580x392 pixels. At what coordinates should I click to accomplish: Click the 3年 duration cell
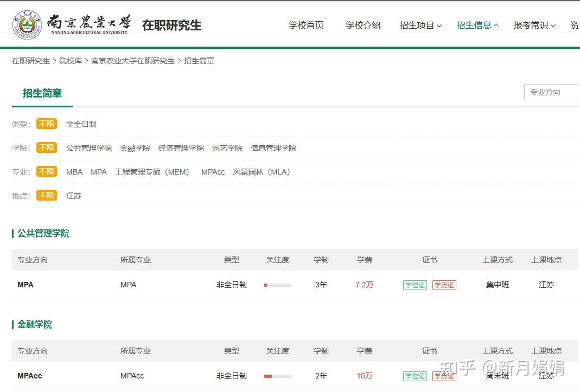click(x=321, y=285)
